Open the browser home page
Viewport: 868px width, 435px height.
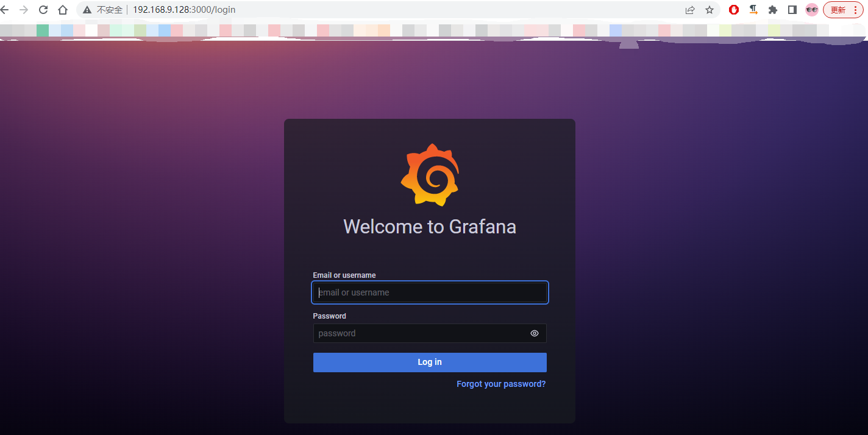click(x=63, y=10)
